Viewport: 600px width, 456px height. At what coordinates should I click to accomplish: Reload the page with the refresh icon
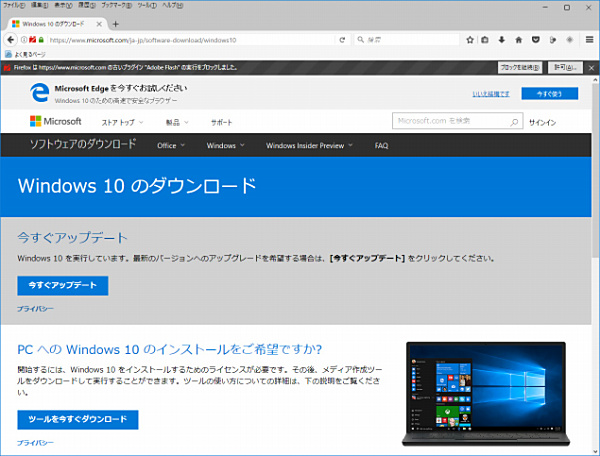(x=342, y=40)
